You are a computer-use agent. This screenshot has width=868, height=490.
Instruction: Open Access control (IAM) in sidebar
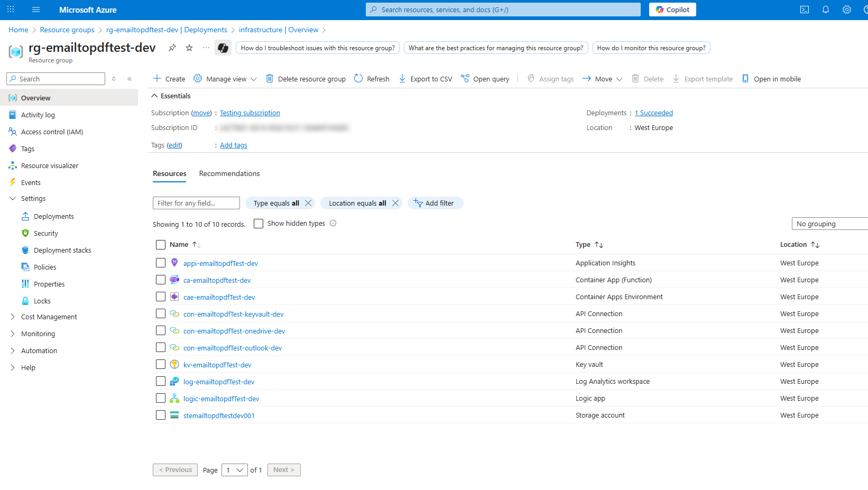(52, 132)
